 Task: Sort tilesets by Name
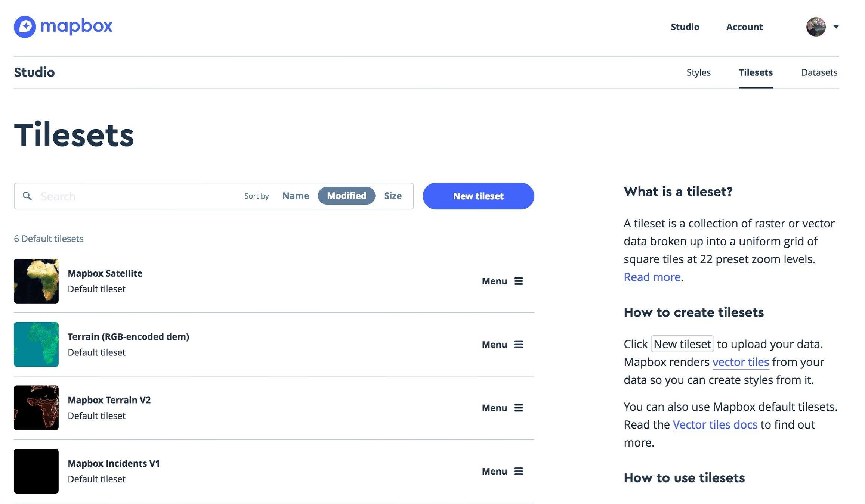296,196
